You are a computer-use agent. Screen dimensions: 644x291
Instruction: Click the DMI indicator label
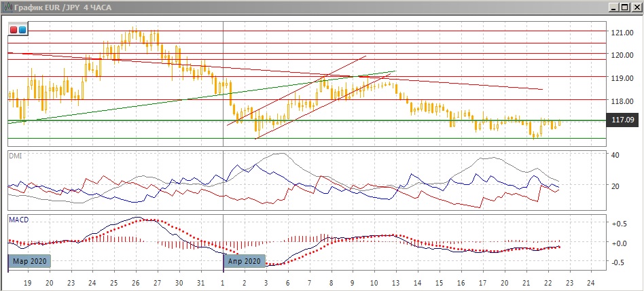15,156
